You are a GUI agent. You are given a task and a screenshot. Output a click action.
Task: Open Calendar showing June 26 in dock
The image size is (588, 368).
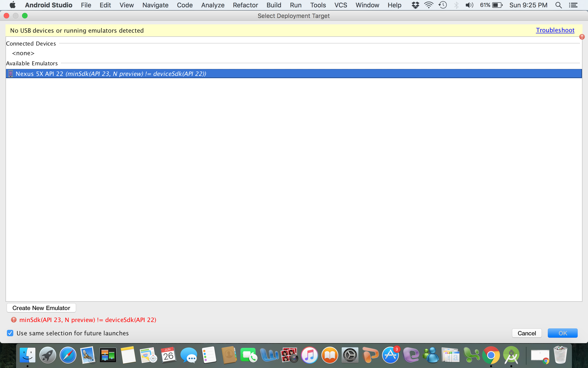(x=168, y=355)
